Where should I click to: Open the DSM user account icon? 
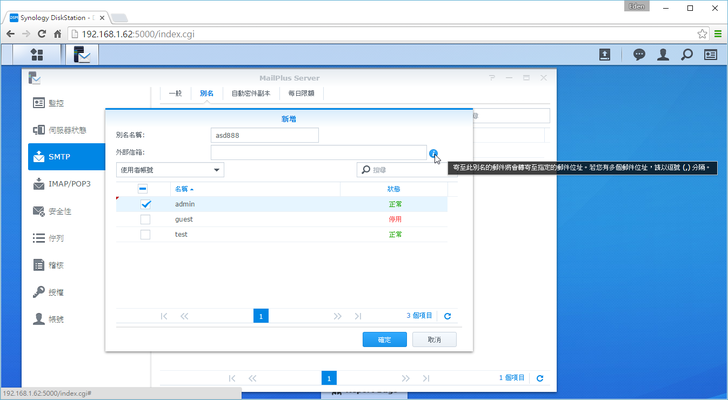coord(663,54)
